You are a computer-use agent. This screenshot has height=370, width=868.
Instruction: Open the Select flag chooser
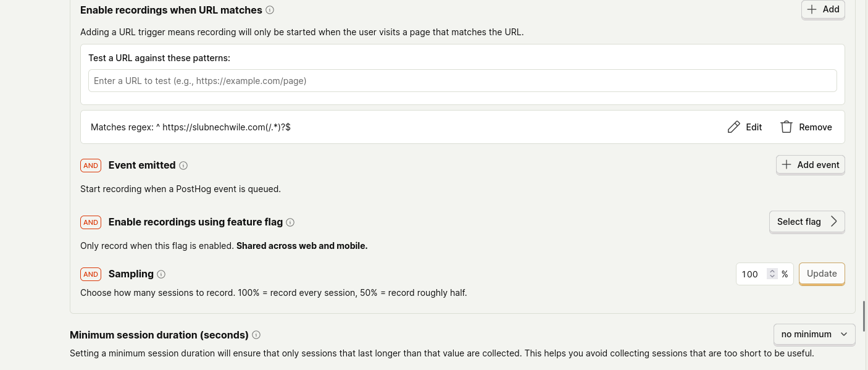[x=806, y=222]
